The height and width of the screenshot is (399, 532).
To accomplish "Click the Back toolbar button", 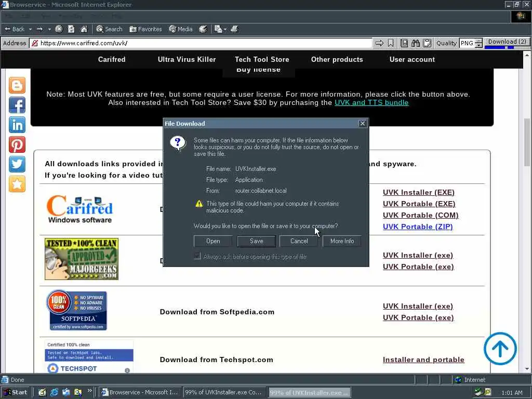I will click(15, 29).
